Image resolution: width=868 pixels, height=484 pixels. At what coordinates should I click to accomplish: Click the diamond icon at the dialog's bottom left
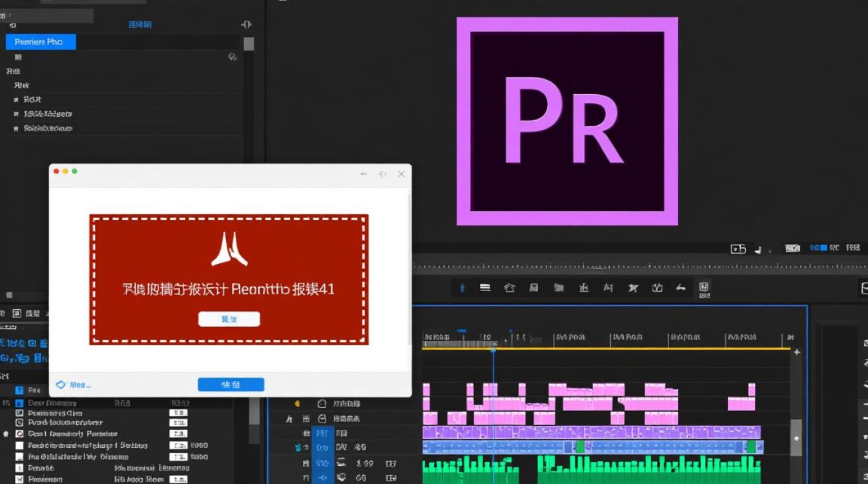(61, 384)
